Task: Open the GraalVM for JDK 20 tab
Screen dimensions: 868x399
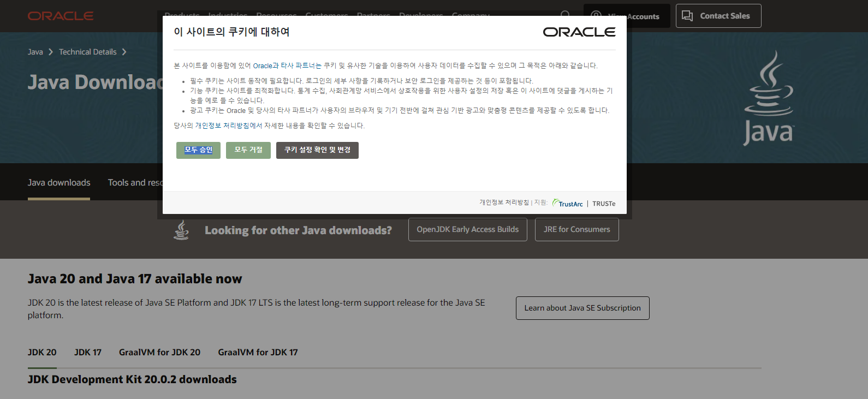Action: [x=159, y=353]
